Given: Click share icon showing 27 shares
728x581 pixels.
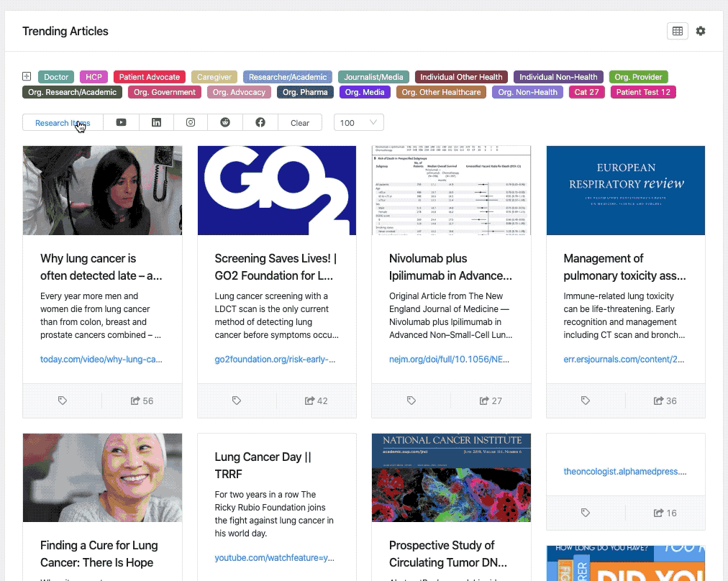Looking at the screenshot, I should tap(484, 401).
